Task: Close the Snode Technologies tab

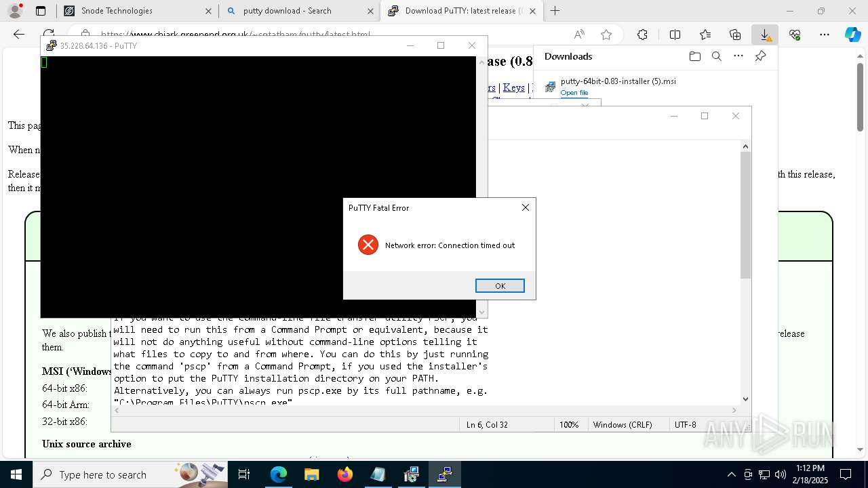Action: pos(208,11)
